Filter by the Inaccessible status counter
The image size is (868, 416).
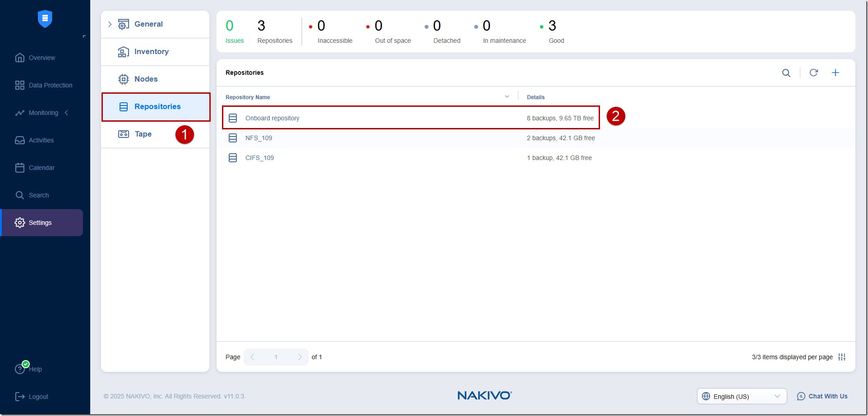pos(331,32)
